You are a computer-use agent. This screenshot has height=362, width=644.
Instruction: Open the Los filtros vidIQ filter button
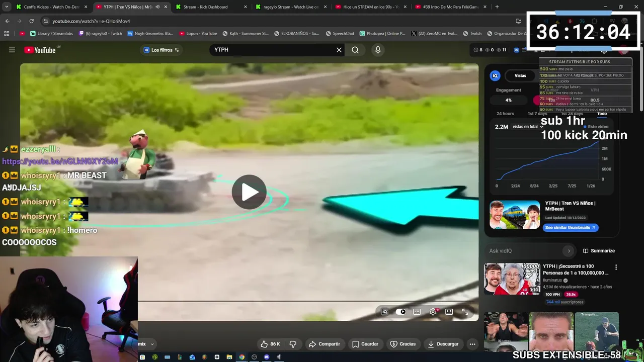162,50
